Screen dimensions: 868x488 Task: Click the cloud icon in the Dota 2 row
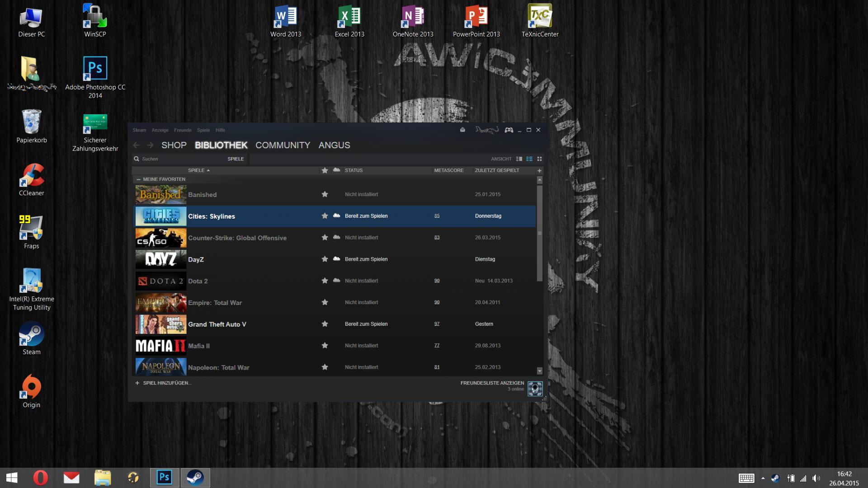click(336, 281)
